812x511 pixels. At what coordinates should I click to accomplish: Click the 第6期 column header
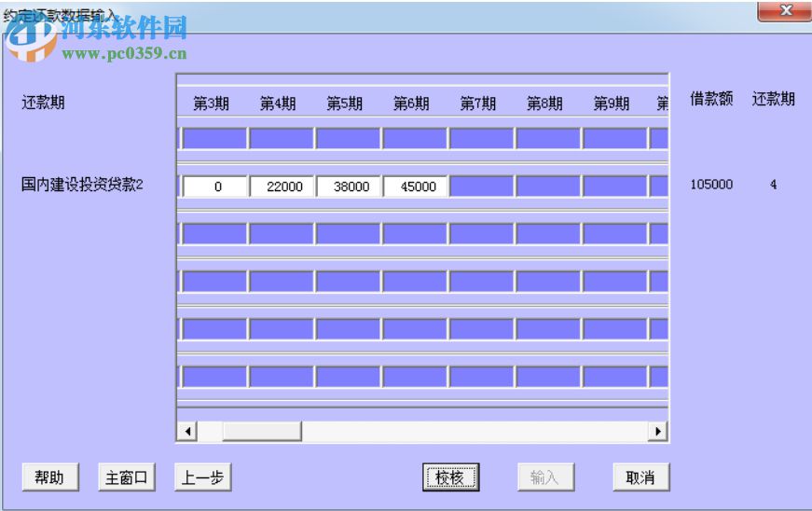(412, 104)
